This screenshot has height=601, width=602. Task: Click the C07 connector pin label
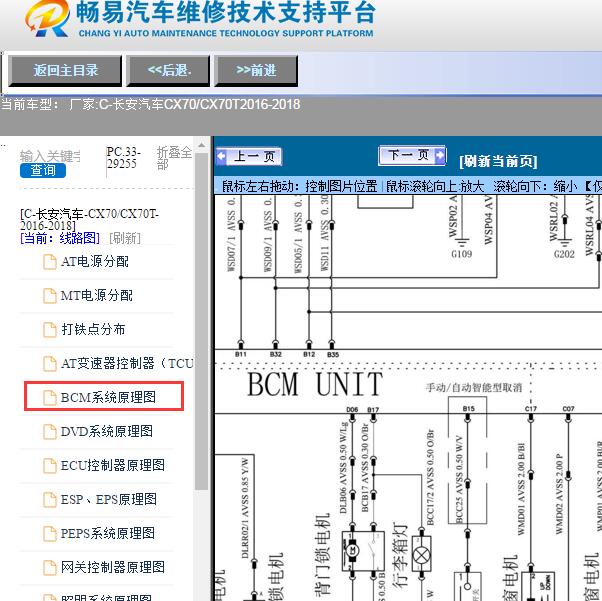click(x=568, y=409)
